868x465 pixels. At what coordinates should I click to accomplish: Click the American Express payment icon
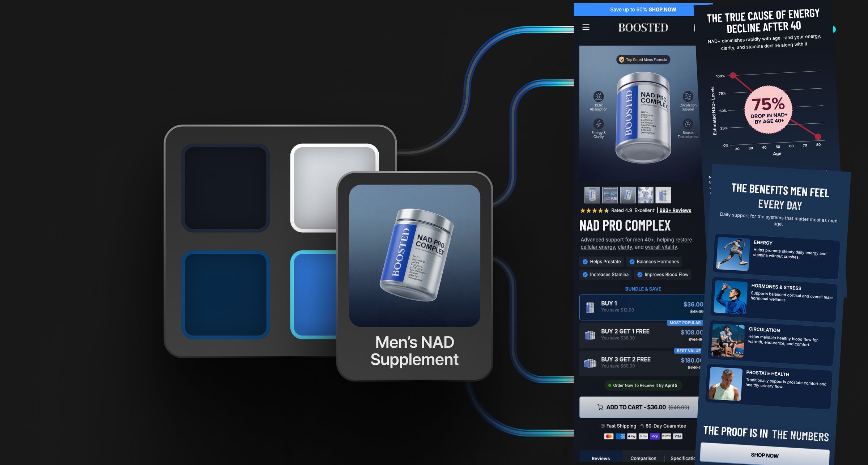coord(620,436)
